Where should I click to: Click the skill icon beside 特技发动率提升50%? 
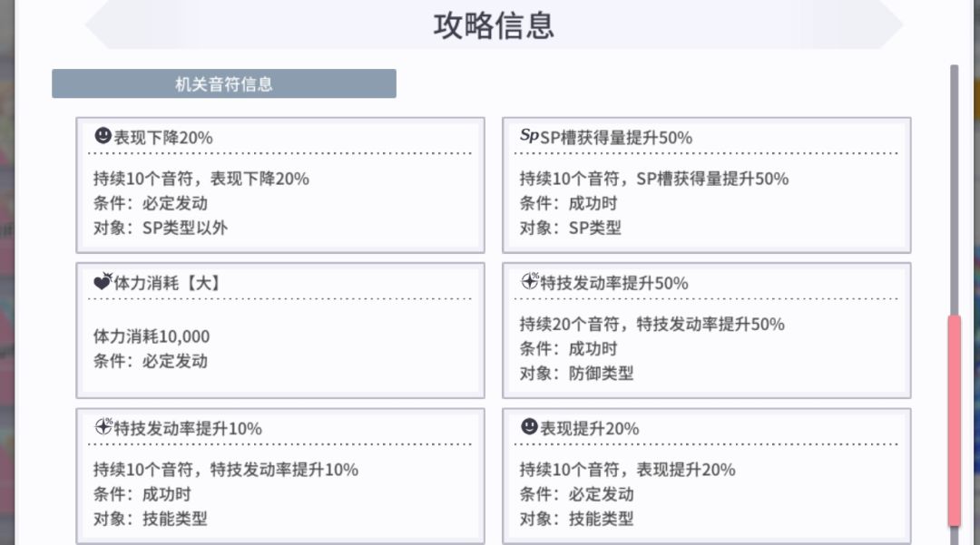click(x=529, y=282)
